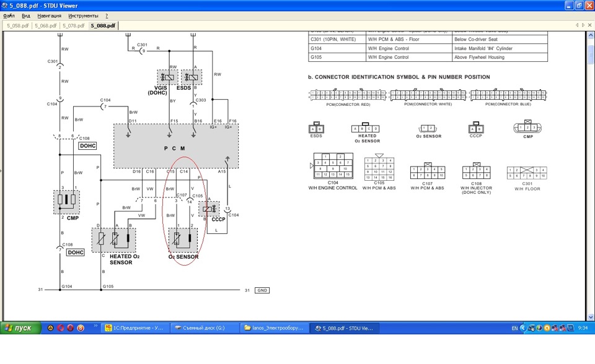This screenshot has width=595, height=364.
Task: Click table cell C301 (10PIN, WHITE)
Action: (x=337, y=40)
